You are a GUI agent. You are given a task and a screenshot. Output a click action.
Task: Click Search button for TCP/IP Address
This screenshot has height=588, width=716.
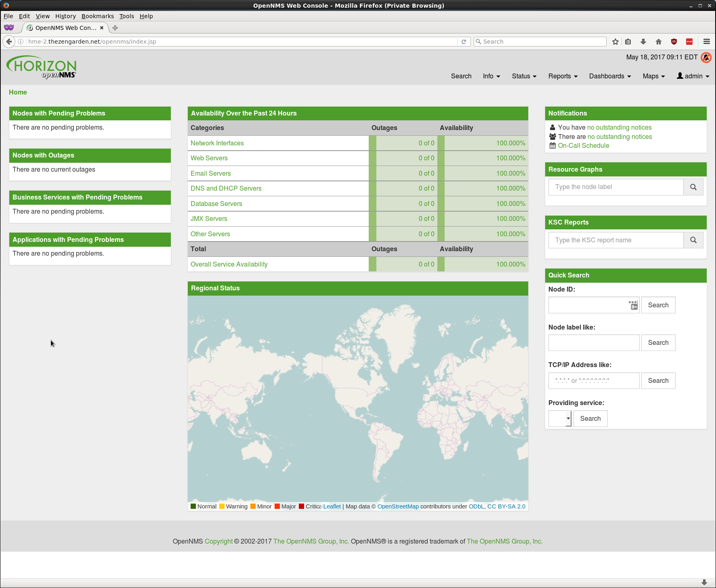(x=658, y=380)
